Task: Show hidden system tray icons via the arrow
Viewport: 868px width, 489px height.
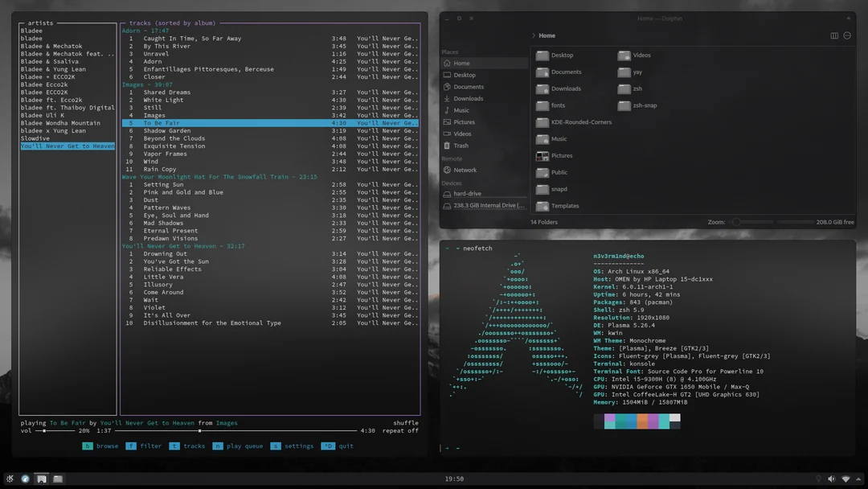Action: tap(858, 479)
